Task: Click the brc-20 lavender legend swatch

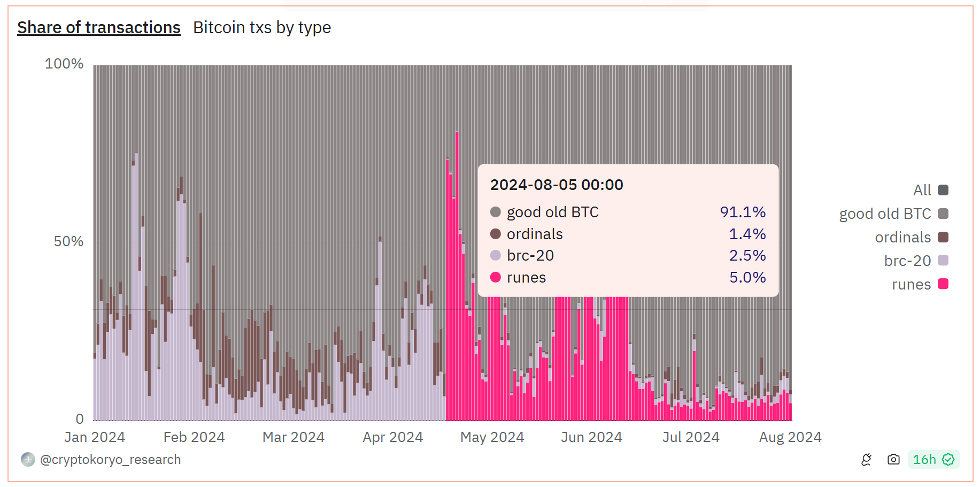Action: tap(943, 261)
